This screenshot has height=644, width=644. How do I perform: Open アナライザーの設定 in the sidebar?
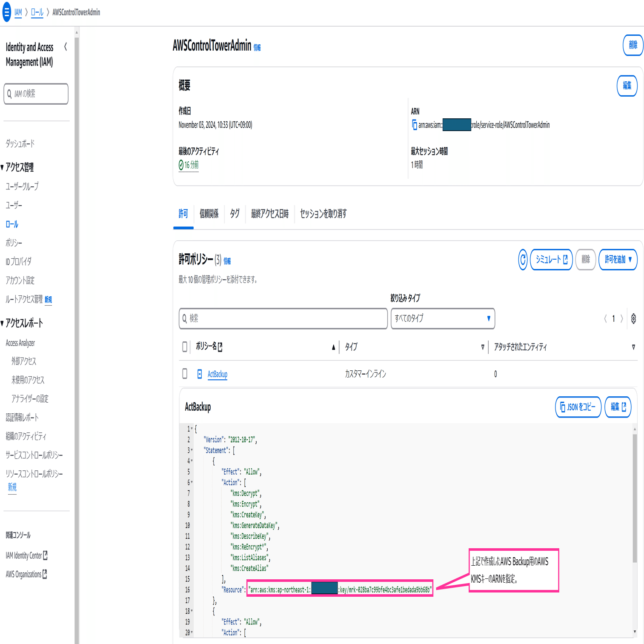pos(30,398)
